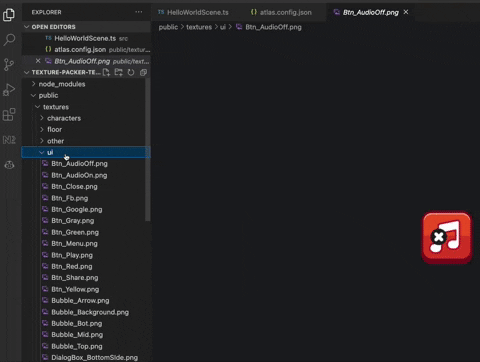Expand the characters folder

86,118
